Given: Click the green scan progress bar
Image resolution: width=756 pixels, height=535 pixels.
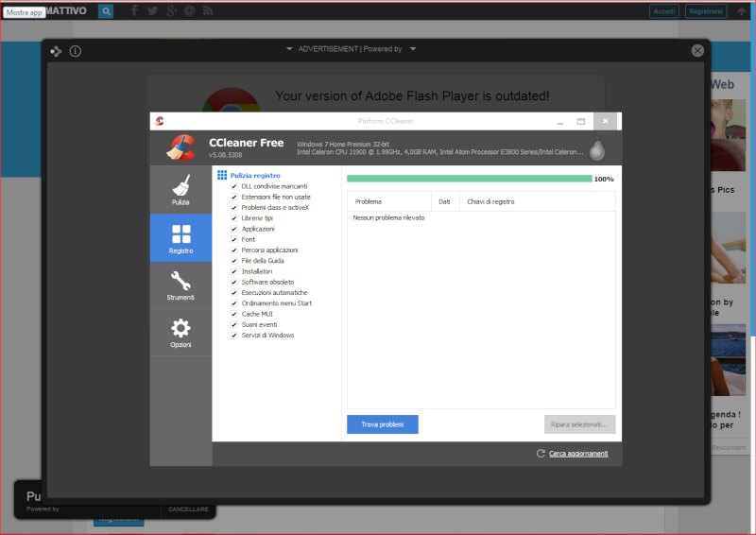Looking at the screenshot, I should pyautogui.click(x=469, y=179).
